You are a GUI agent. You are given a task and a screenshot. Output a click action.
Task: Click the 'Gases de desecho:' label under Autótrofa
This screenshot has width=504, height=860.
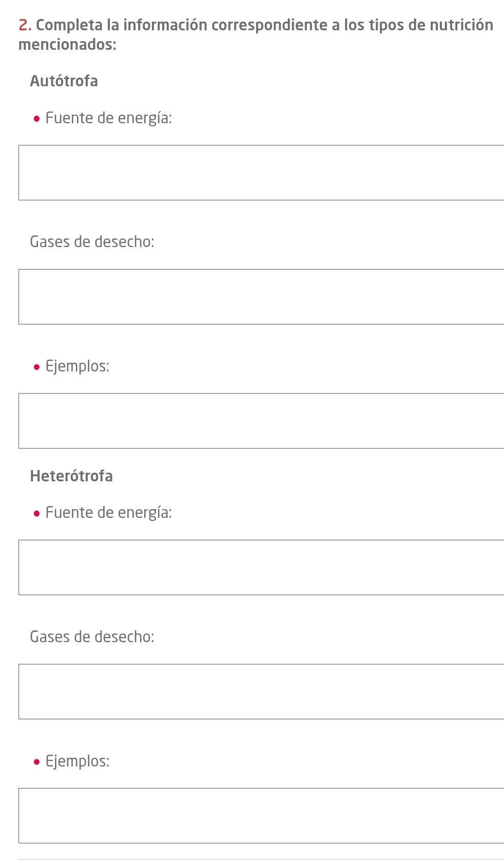[x=92, y=241]
